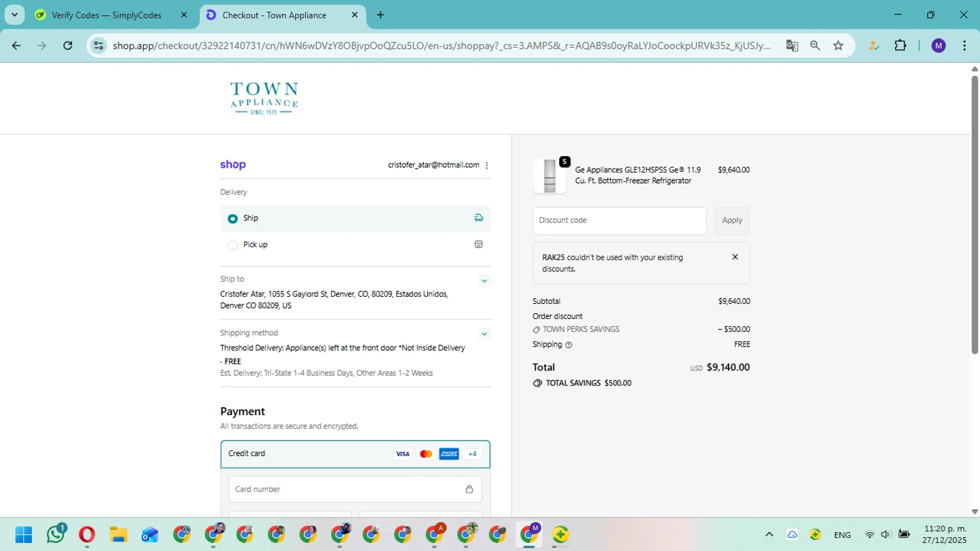Go forward in browser history
This screenshot has height=551, width=980.
(x=42, y=46)
